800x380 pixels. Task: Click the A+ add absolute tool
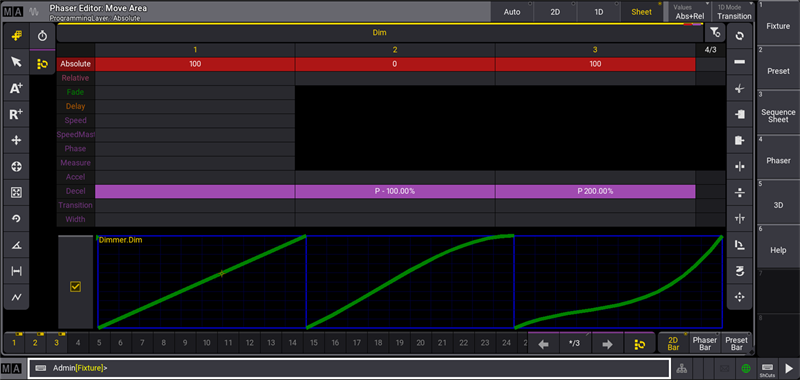click(x=16, y=88)
